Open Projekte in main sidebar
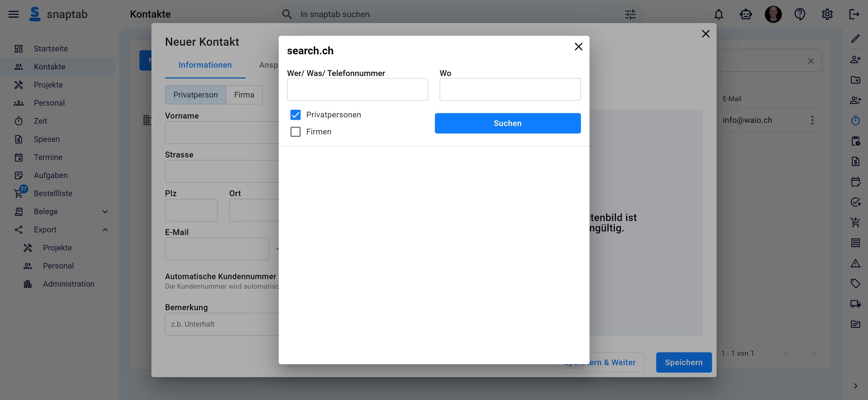The width and height of the screenshot is (868, 400). [58, 85]
